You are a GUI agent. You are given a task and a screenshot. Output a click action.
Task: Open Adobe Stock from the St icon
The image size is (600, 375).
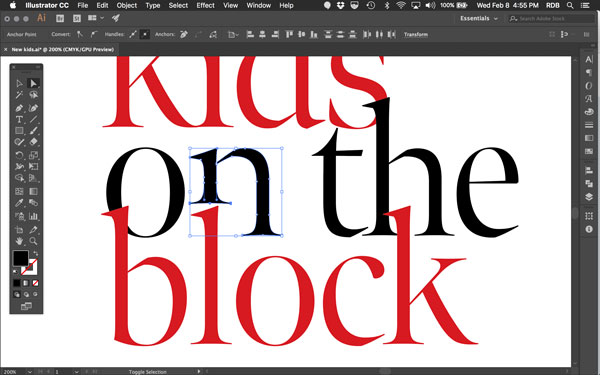[77, 18]
